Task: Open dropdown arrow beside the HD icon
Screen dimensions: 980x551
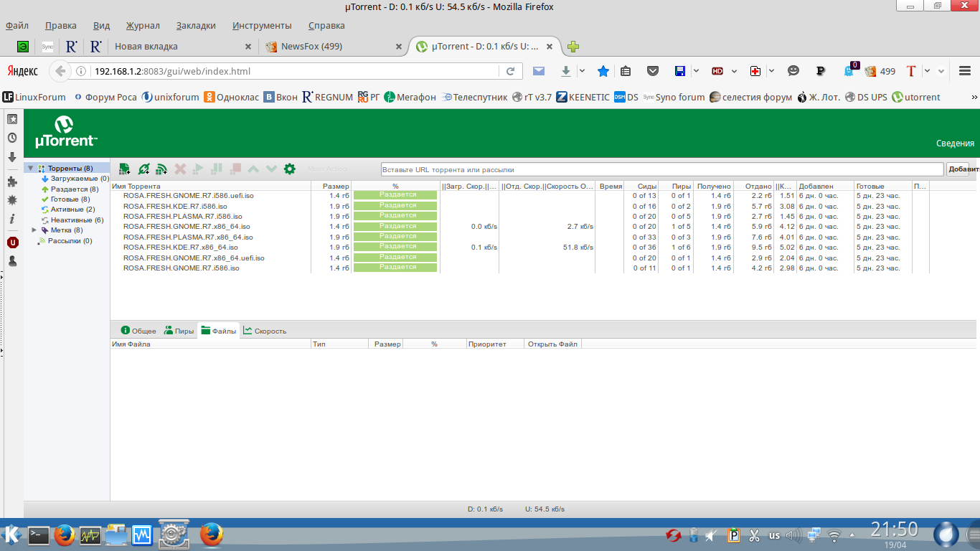Action: pos(734,71)
